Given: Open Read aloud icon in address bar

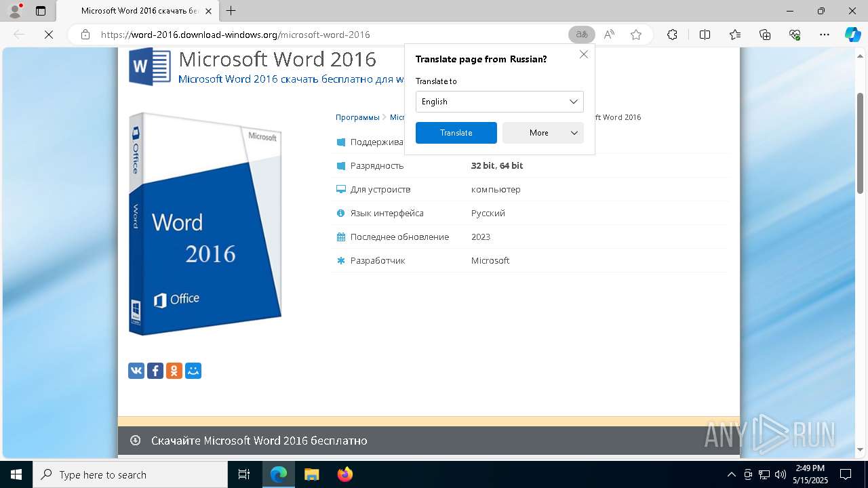Looking at the screenshot, I should (x=609, y=35).
